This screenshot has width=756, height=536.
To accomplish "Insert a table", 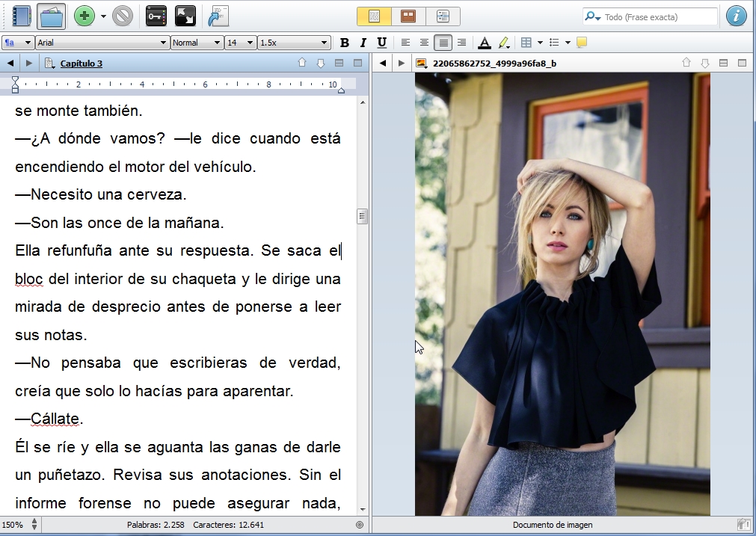I will 526,43.
